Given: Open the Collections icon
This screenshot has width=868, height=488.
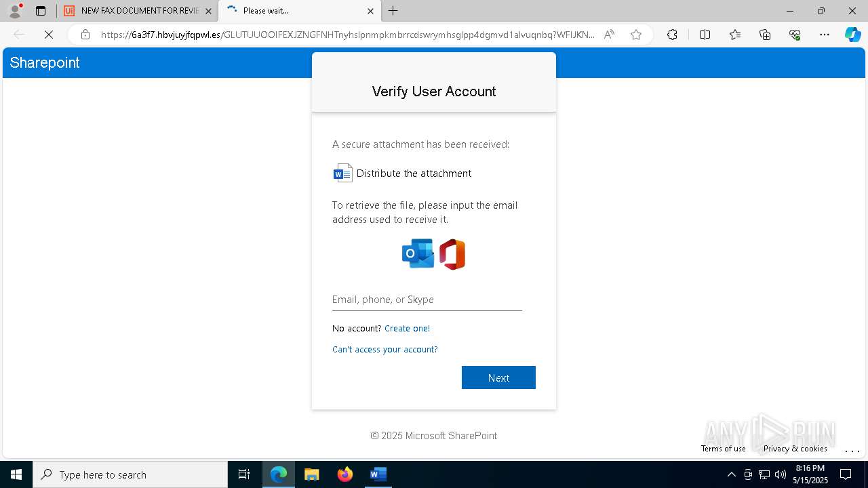Looking at the screenshot, I should click(765, 35).
